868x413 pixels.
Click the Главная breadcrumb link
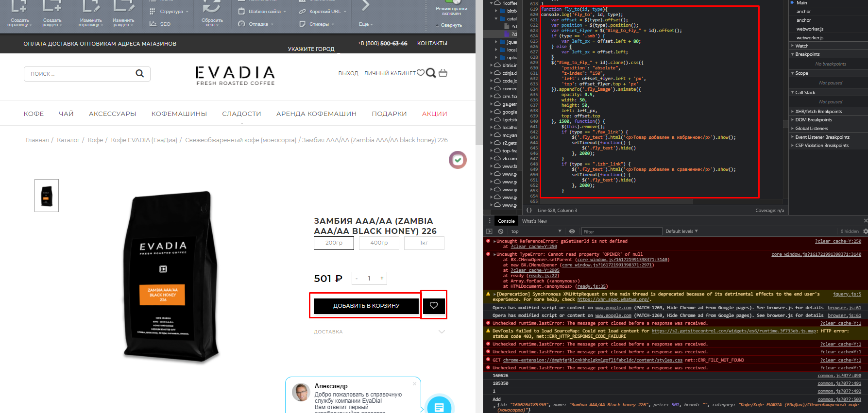point(37,140)
